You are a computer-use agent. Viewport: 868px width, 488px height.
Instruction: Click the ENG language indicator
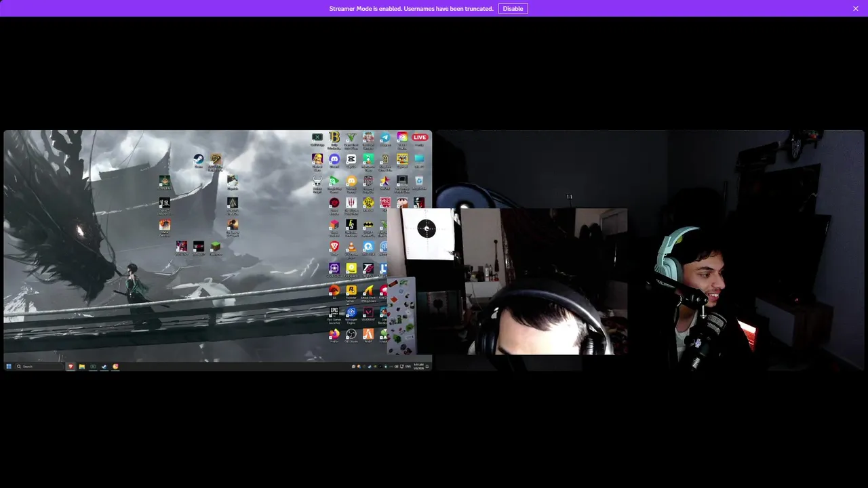point(408,366)
